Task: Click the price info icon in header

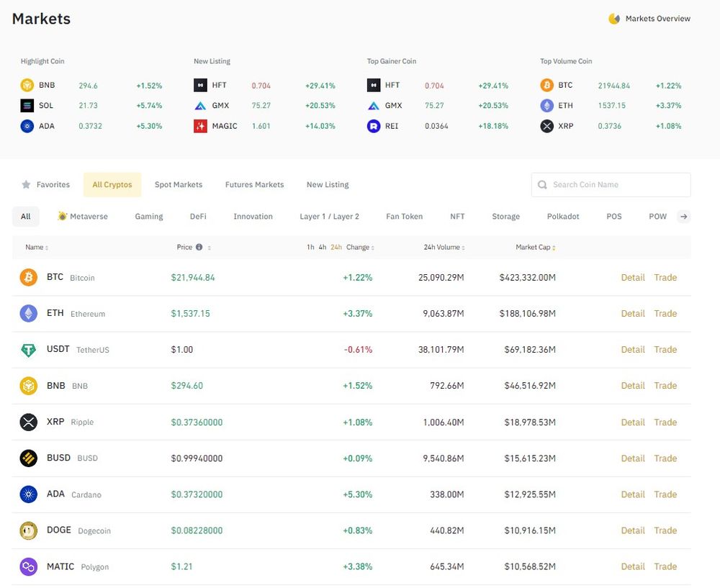Action: coord(199,248)
